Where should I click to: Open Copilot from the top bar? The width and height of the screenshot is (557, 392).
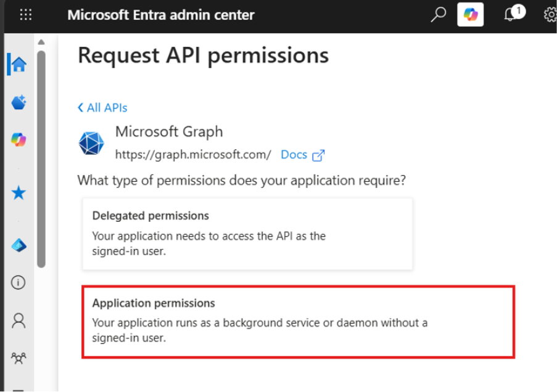[470, 15]
